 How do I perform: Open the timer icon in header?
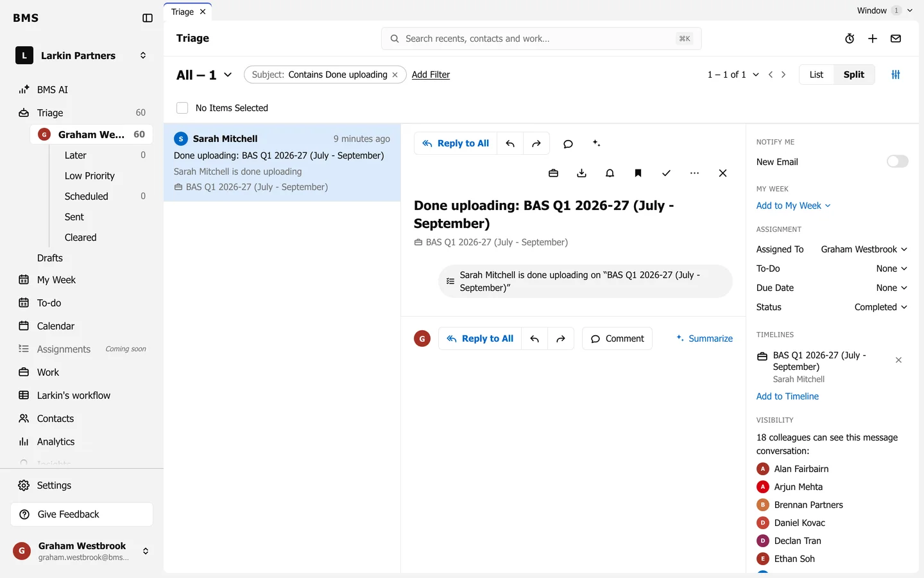coord(850,39)
